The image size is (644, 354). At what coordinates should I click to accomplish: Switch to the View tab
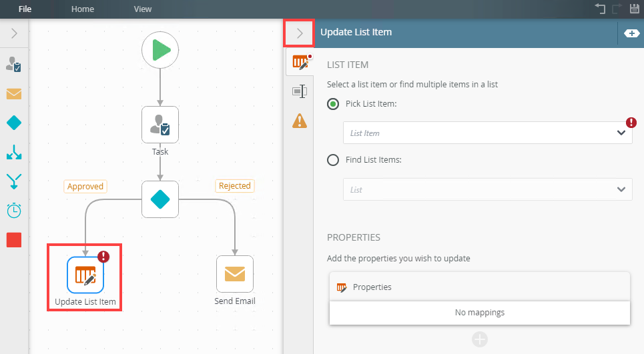[143, 9]
